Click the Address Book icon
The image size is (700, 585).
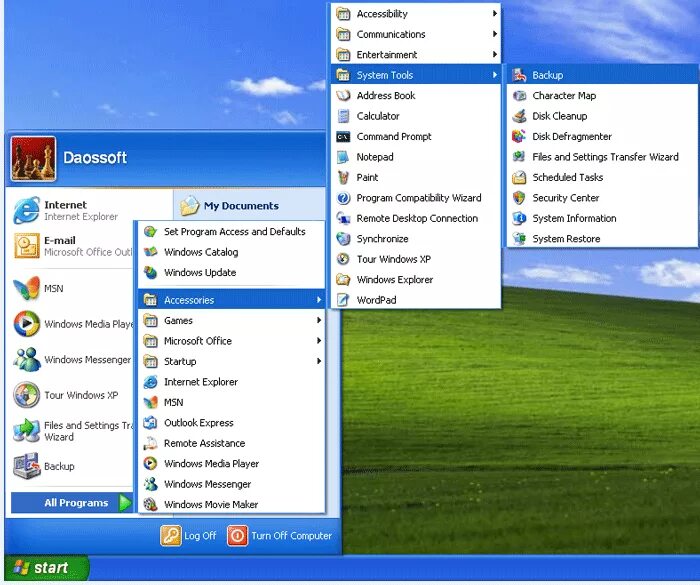pos(343,96)
